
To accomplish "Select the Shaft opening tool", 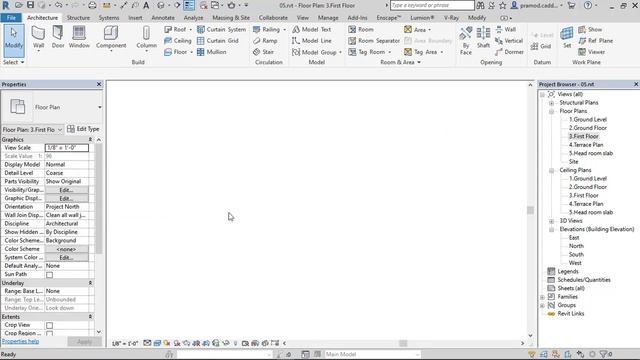I will (x=483, y=38).
